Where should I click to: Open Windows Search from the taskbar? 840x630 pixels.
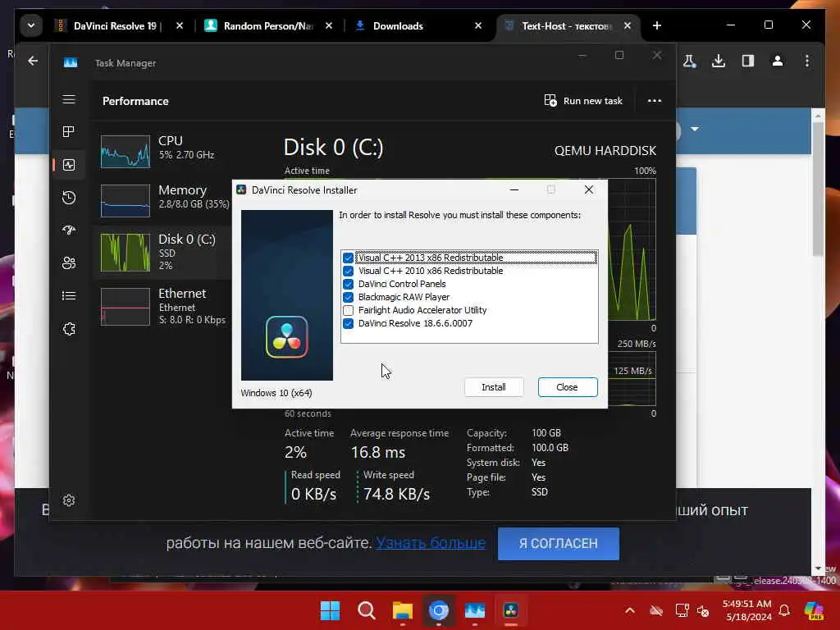[x=367, y=610]
